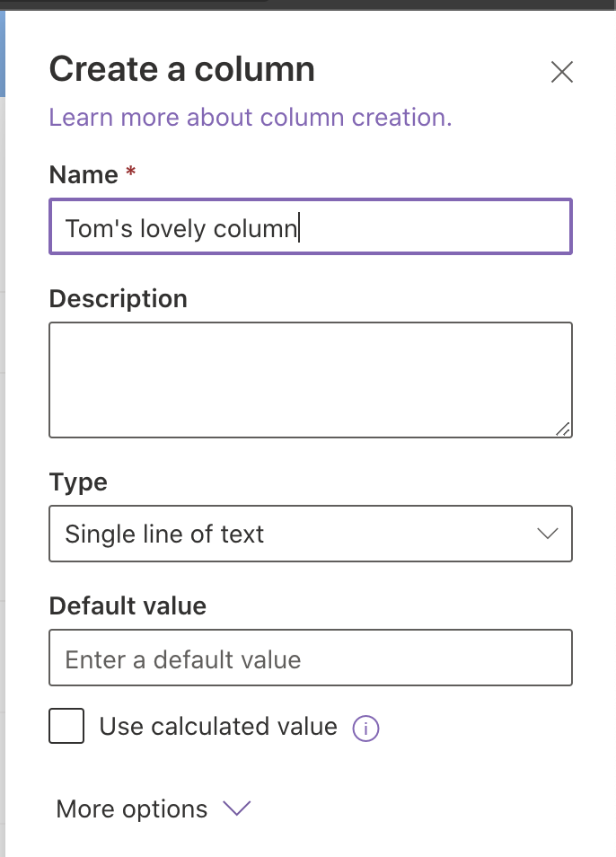This screenshot has height=857, width=616.
Task: Click the Name field label
Action: 84,175
